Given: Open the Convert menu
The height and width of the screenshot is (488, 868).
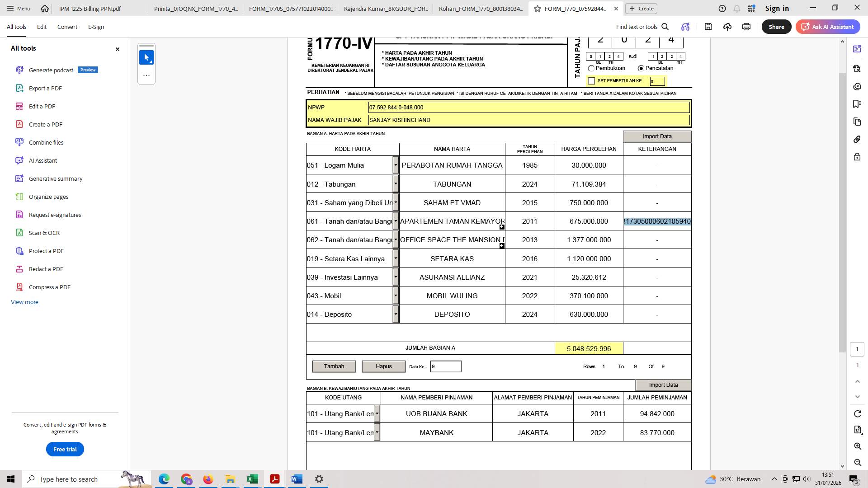Looking at the screenshot, I should [67, 27].
